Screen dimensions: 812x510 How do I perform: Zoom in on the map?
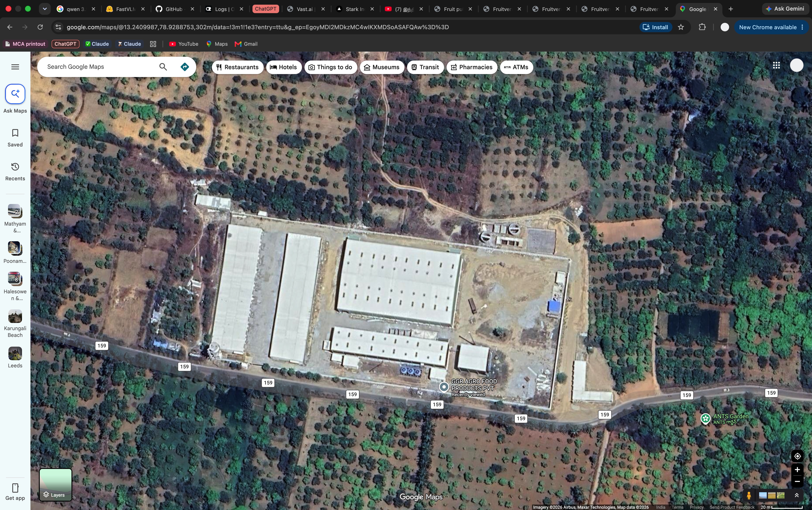click(x=797, y=470)
